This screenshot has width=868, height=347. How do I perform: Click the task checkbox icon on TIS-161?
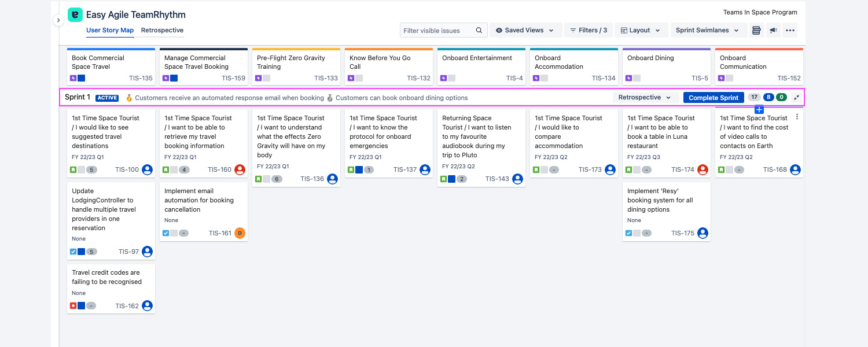[x=166, y=233]
